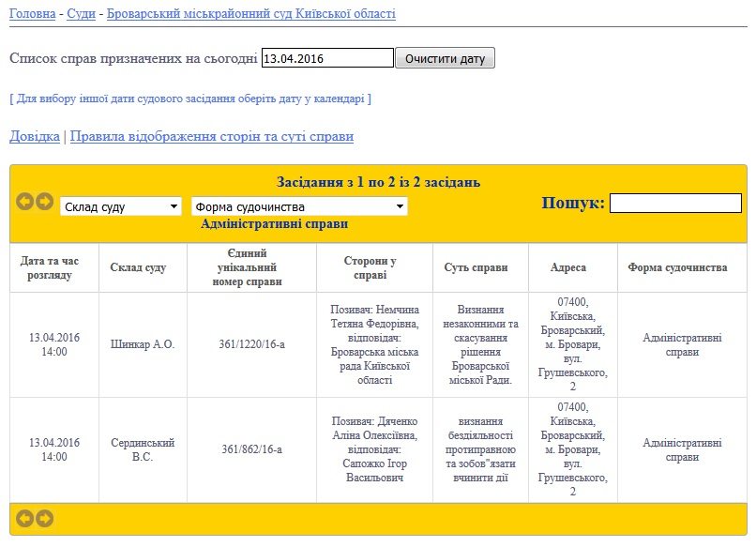This screenshot has height=547, width=756.
Task: Click next page arrow in table footer
Action: pos(45,519)
